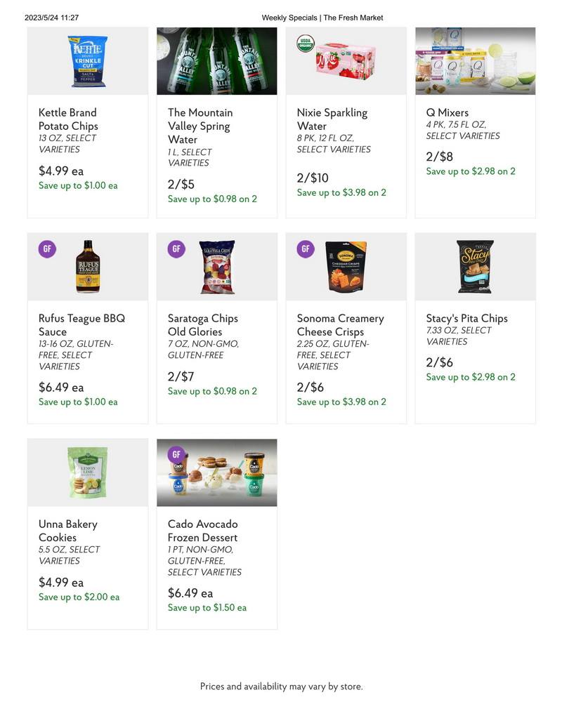This screenshot has height=728, width=562.
Task: Open the Unna Bakery cookies bag image
Action: tap(88, 472)
